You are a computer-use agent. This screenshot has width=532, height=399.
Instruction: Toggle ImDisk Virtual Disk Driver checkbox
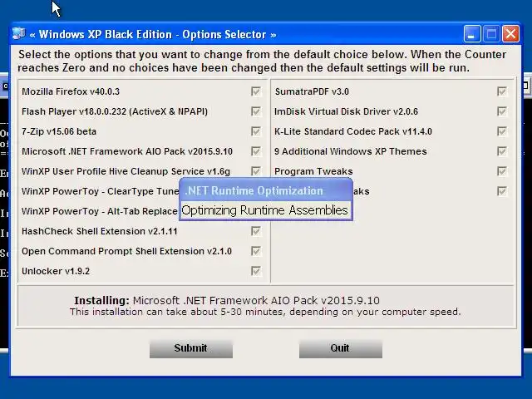[x=502, y=111]
